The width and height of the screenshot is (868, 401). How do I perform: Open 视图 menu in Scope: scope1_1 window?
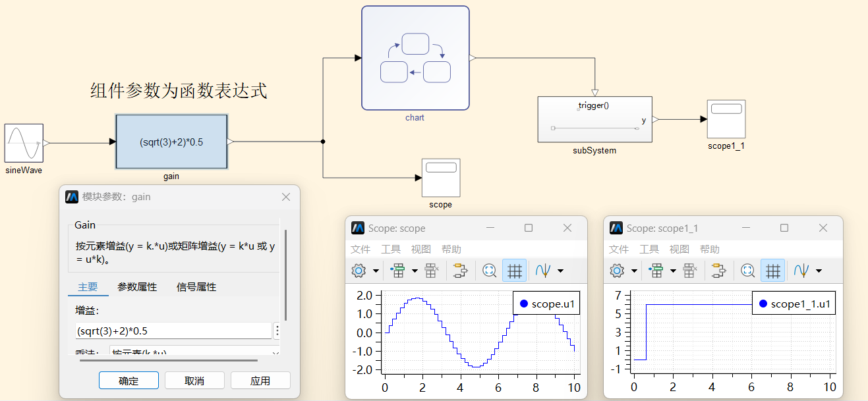pyautogui.click(x=680, y=250)
